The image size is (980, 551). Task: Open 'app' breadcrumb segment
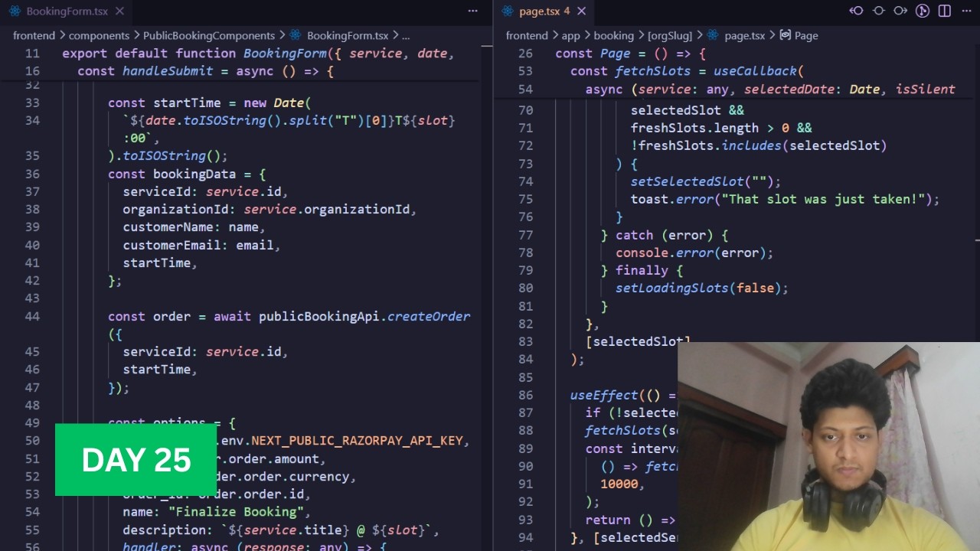[x=571, y=35]
